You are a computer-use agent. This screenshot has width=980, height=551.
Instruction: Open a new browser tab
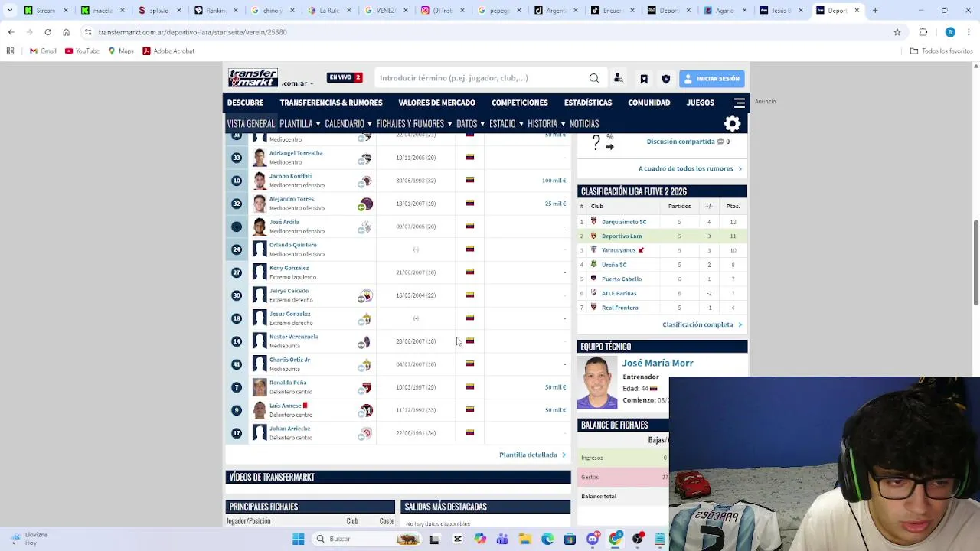875,11
